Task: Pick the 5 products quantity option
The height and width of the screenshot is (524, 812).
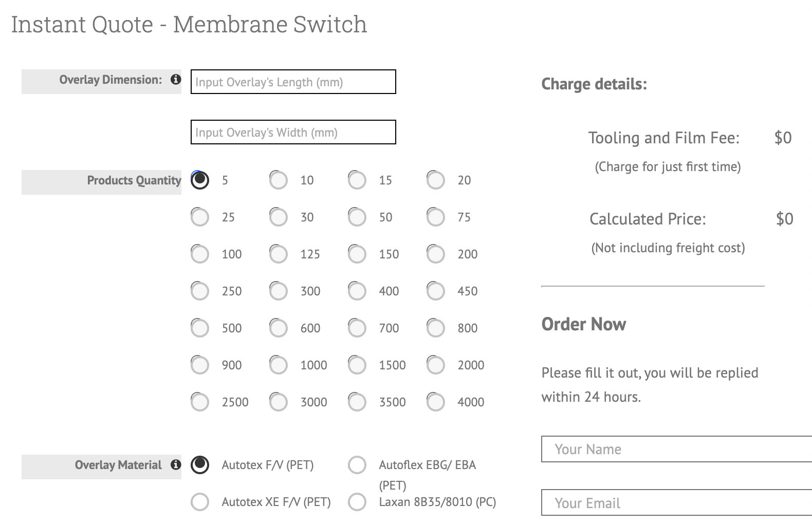Action: click(200, 180)
